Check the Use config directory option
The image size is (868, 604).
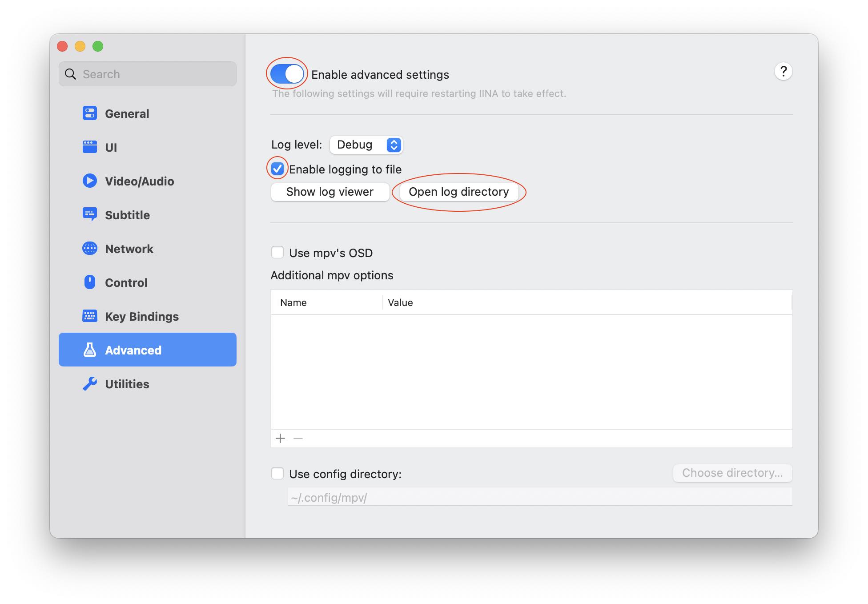tap(277, 474)
